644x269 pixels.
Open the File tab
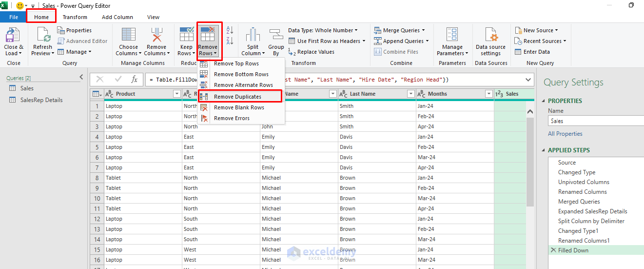(x=13, y=17)
